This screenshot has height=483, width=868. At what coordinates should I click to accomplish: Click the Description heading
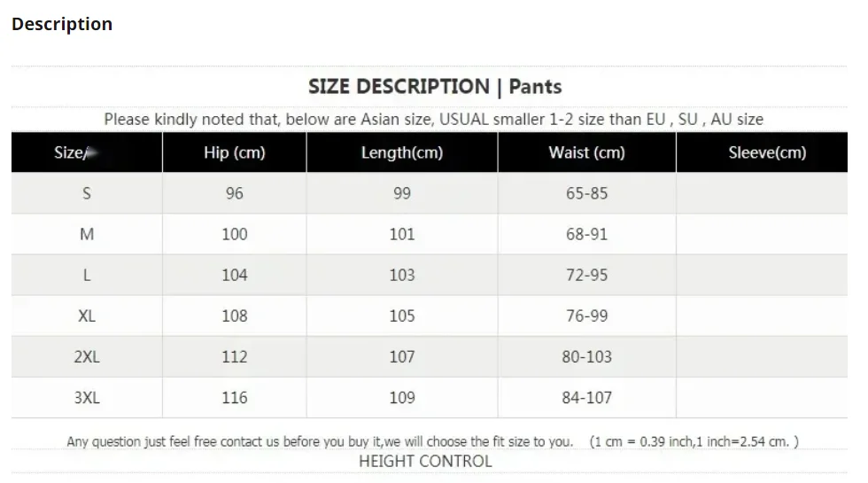tap(62, 24)
